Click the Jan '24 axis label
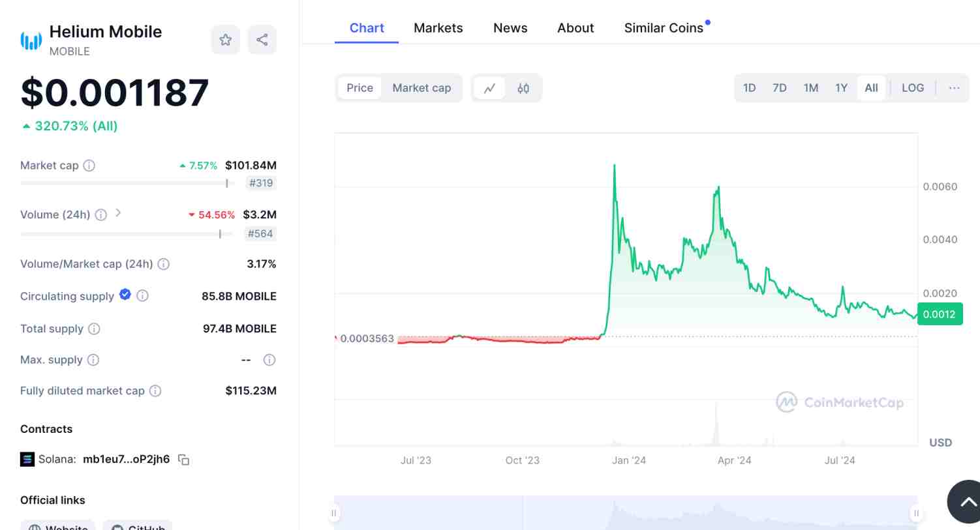980x530 pixels. [629, 460]
